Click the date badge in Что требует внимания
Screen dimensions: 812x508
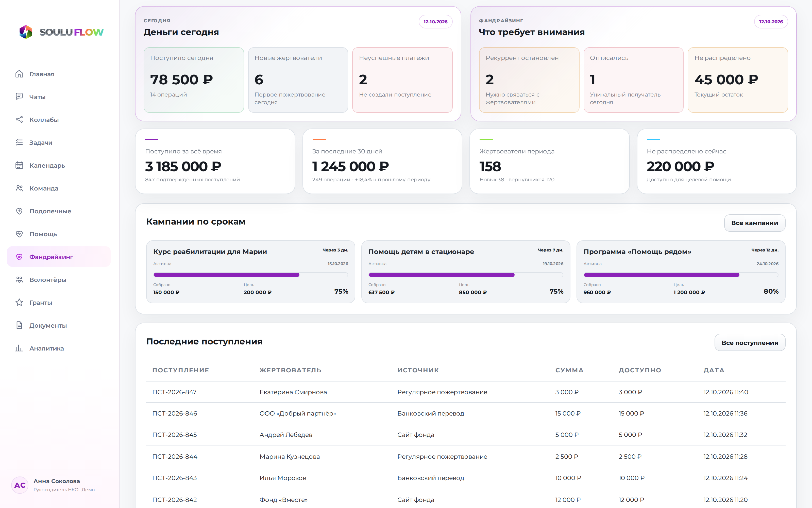coord(771,22)
